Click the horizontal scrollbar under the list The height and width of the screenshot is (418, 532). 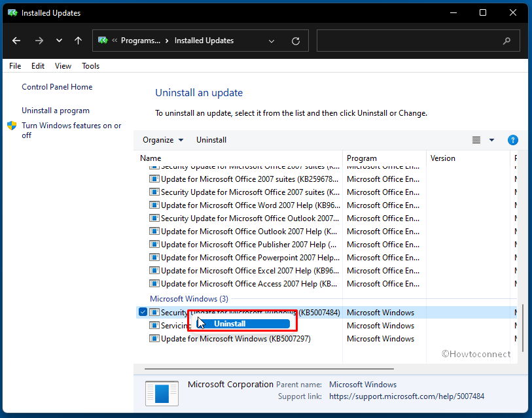(269, 369)
